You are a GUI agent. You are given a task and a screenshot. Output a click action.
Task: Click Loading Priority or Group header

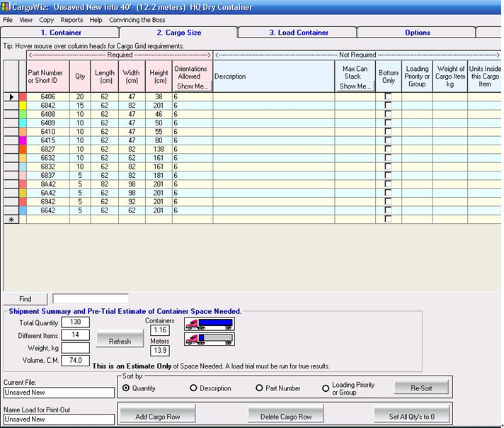[417, 77]
